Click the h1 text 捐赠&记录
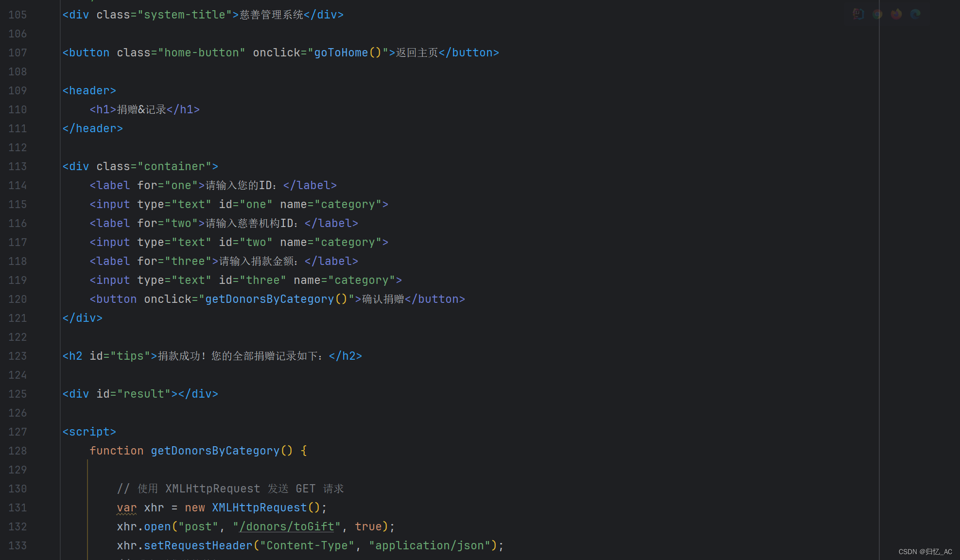The image size is (960, 560). (x=141, y=109)
